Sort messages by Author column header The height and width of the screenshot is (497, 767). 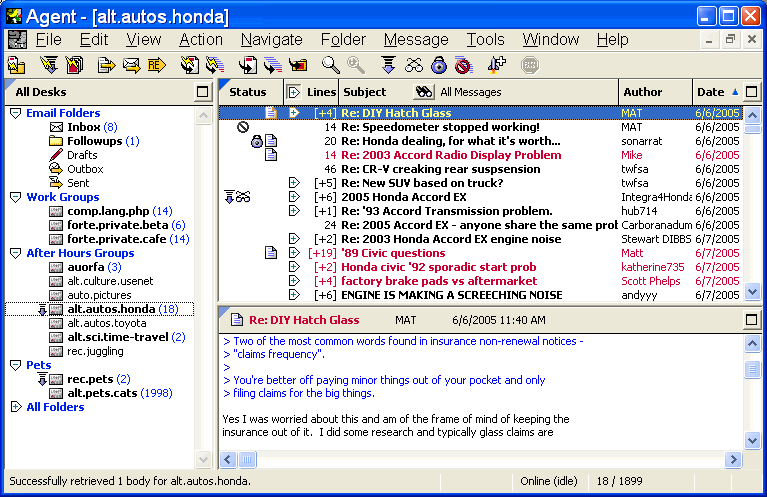click(x=655, y=92)
